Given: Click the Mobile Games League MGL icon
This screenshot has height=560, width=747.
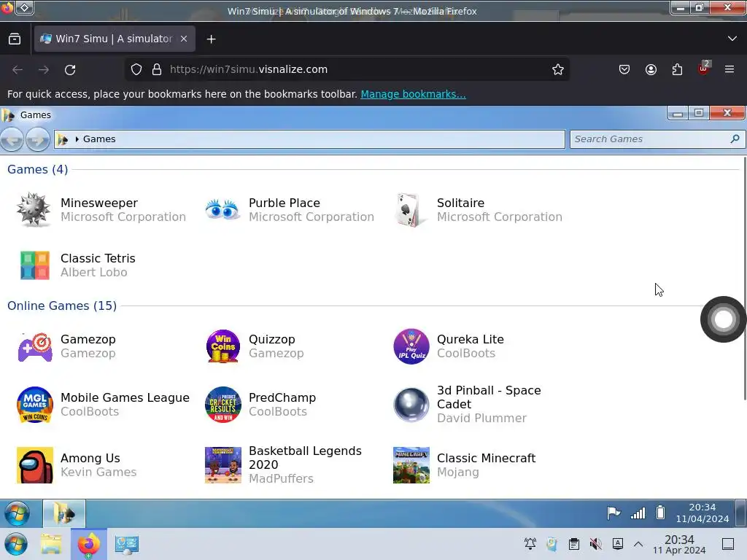Looking at the screenshot, I should point(35,404).
